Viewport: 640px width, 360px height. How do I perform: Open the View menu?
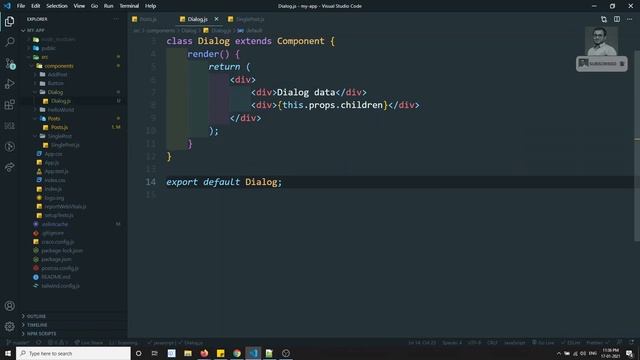click(x=79, y=6)
